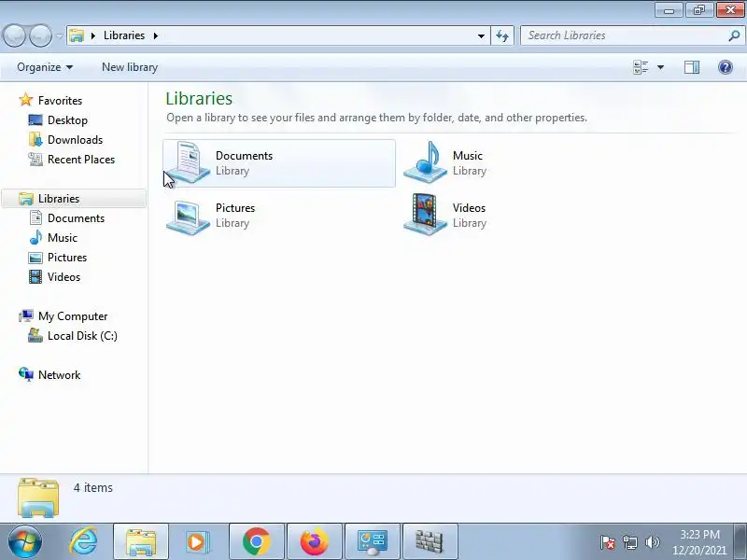Click the Refresh button beside address bar
The image size is (747, 560).
click(x=502, y=35)
